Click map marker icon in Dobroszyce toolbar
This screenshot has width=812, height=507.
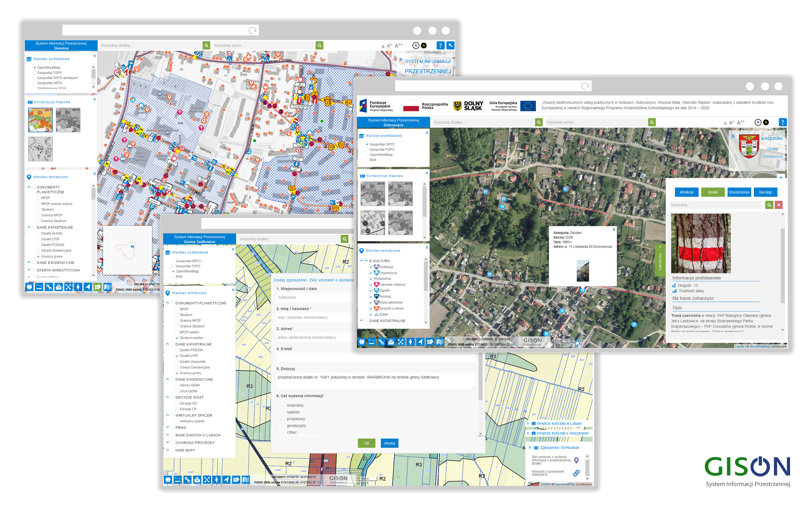click(391, 342)
